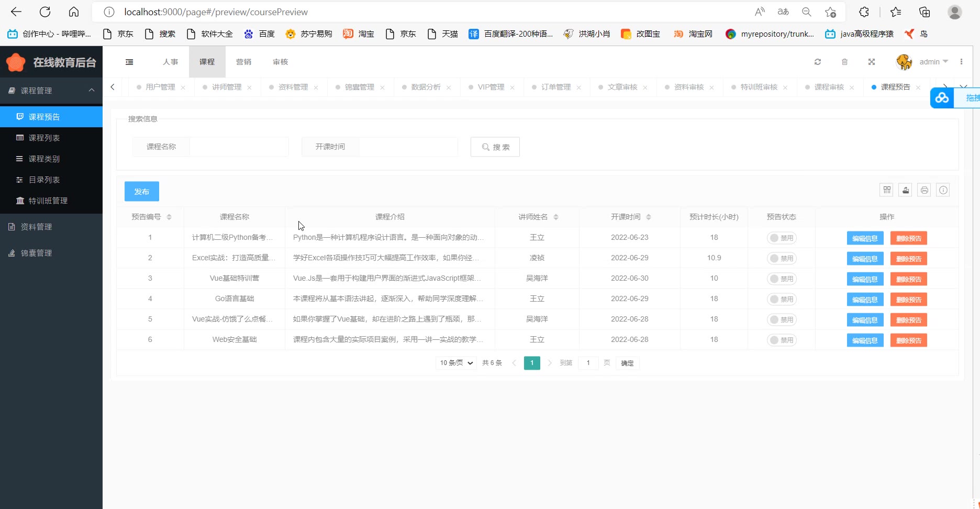980x509 pixels.
Task: Click the table export icon
Action: 905,190
